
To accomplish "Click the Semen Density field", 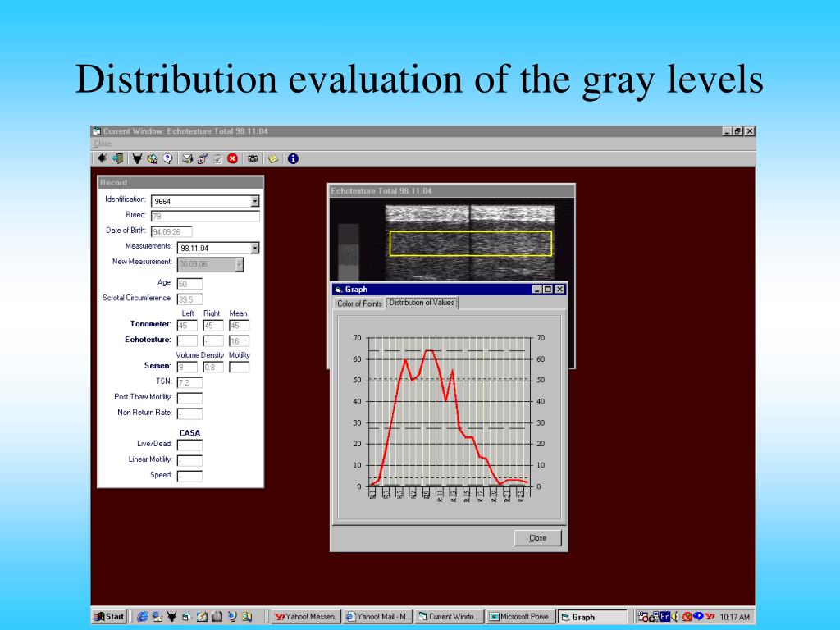I will [213, 367].
